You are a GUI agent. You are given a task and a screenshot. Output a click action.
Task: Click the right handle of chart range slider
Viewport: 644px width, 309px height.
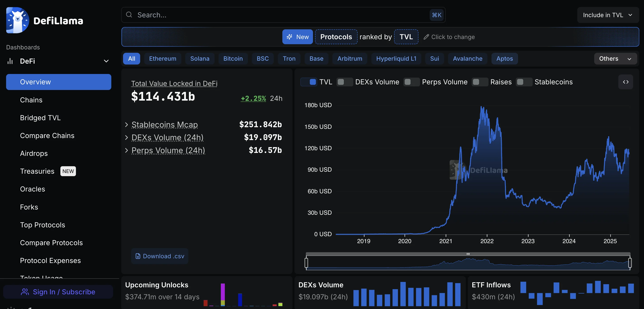[630, 263]
